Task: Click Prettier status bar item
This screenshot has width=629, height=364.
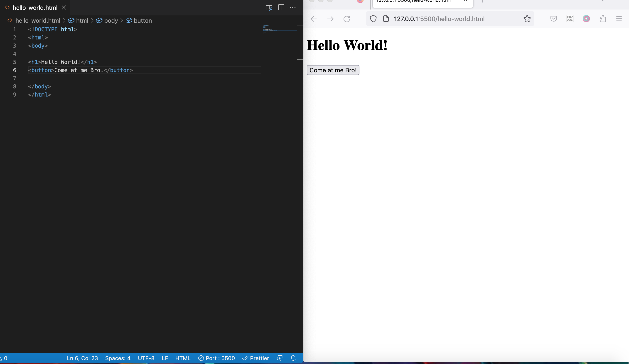Action: point(256,358)
